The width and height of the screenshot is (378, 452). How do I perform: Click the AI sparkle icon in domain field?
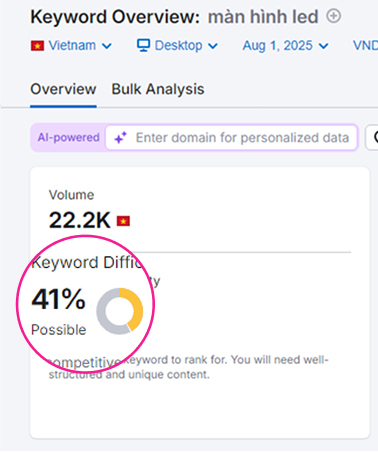[x=121, y=137]
